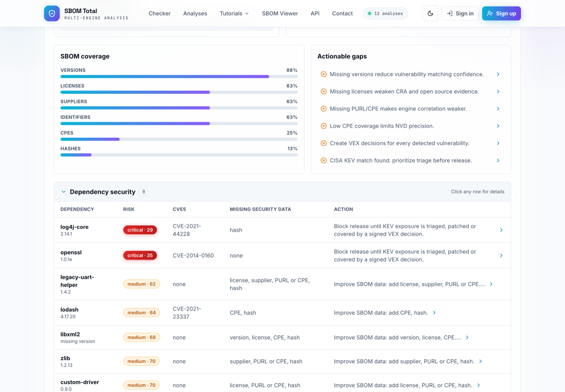This screenshot has height=392, width=565.
Task: Open log4j-core row details arrow
Action: (x=501, y=230)
